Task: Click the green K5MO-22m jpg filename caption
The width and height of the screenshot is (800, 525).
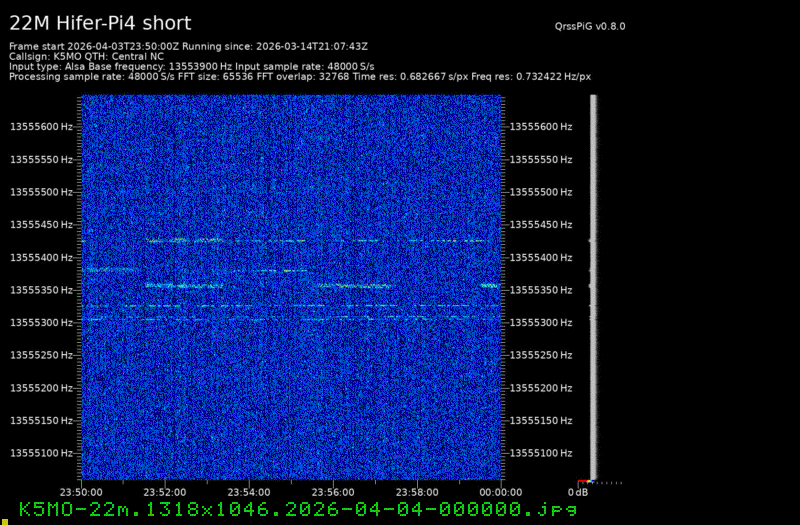Action: click(x=298, y=509)
